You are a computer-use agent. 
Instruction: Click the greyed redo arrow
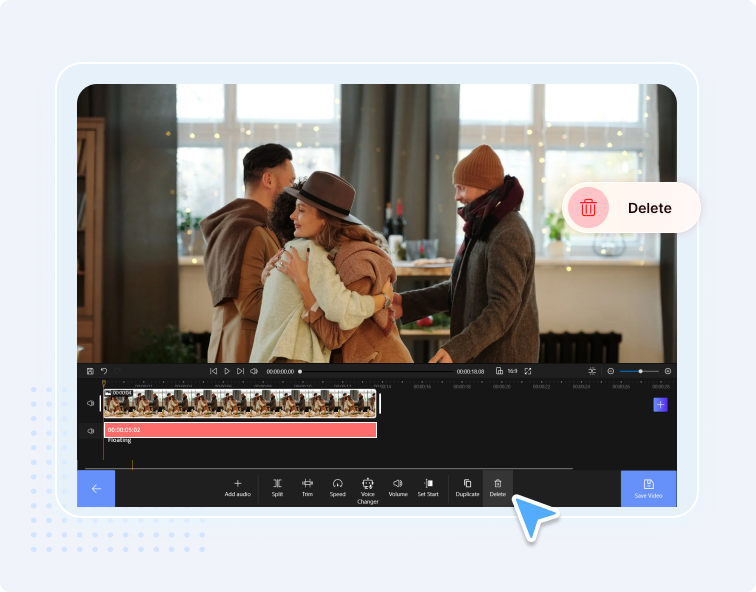(x=117, y=371)
